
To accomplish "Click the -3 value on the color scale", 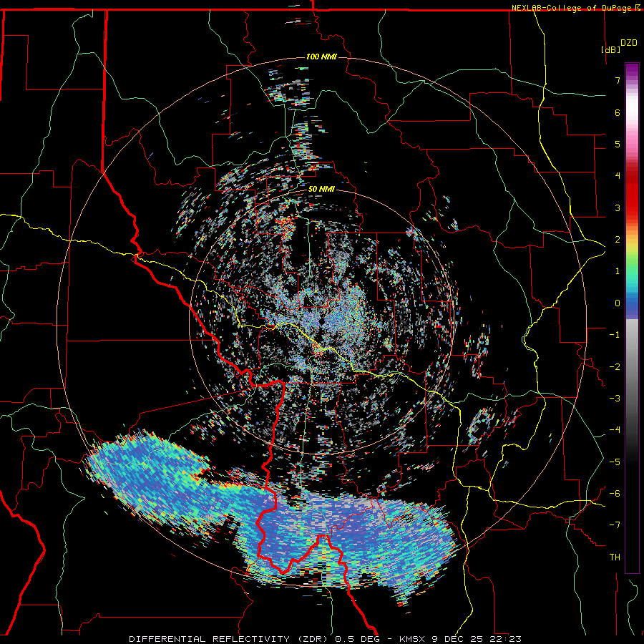I will coord(615,399).
